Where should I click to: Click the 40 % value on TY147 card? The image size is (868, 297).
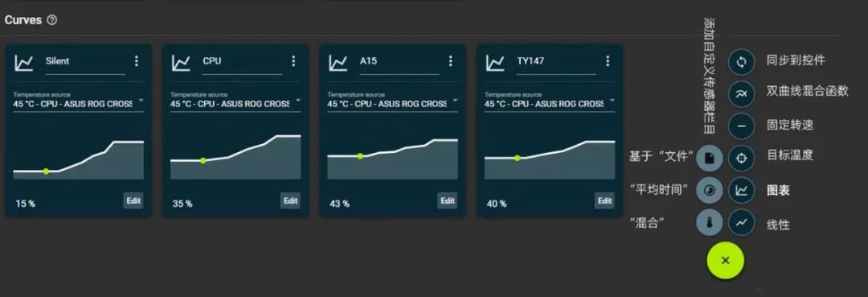[x=497, y=204]
